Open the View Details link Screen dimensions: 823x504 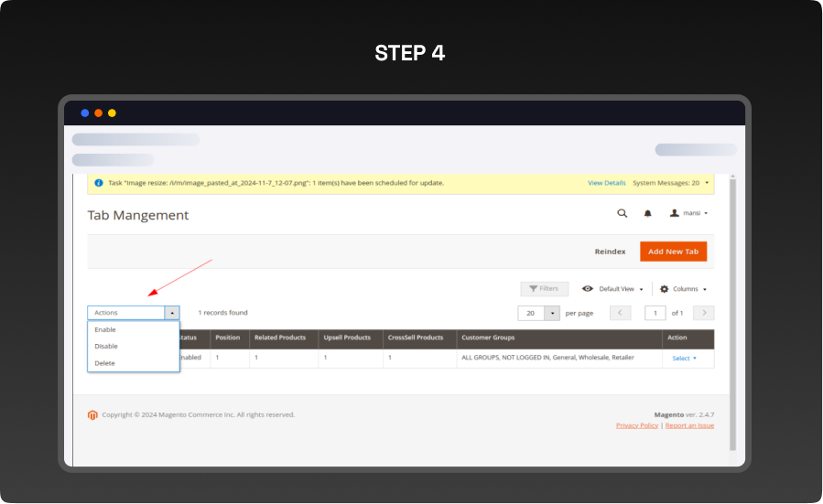click(606, 183)
